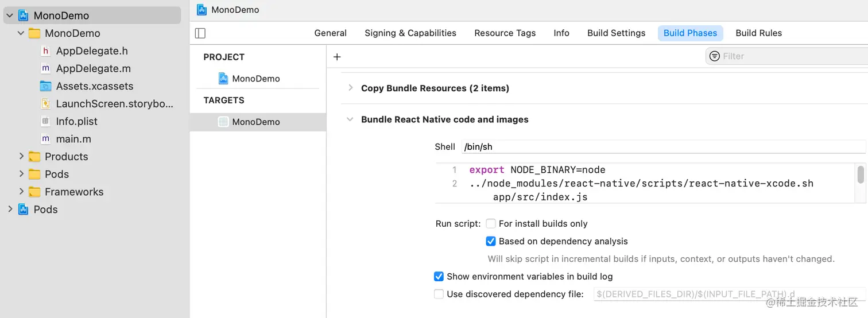Switch to the General tab
This screenshot has width=868, height=318.
(x=331, y=33)
